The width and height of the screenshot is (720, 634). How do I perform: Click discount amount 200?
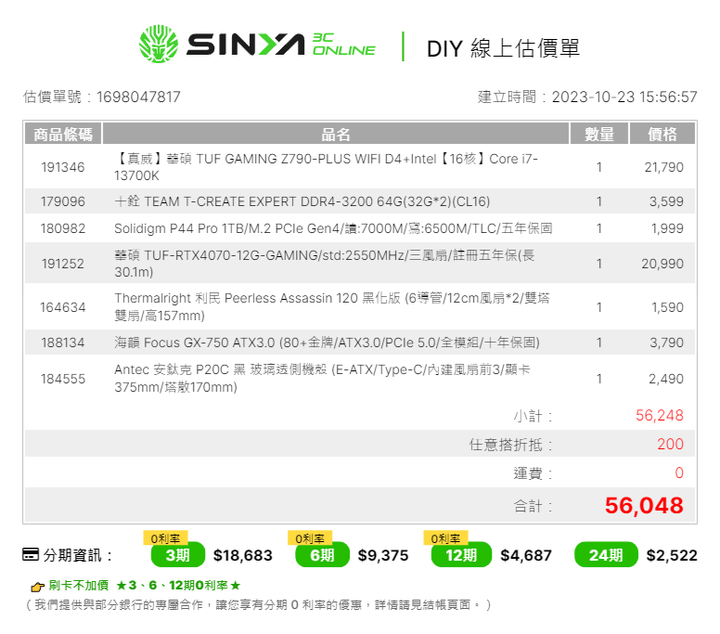click(x=670, y=444)
